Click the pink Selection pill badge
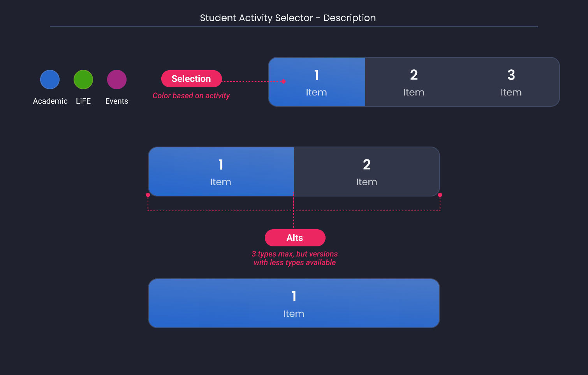Screen dimensions: 588x375 tap(191, 78)
